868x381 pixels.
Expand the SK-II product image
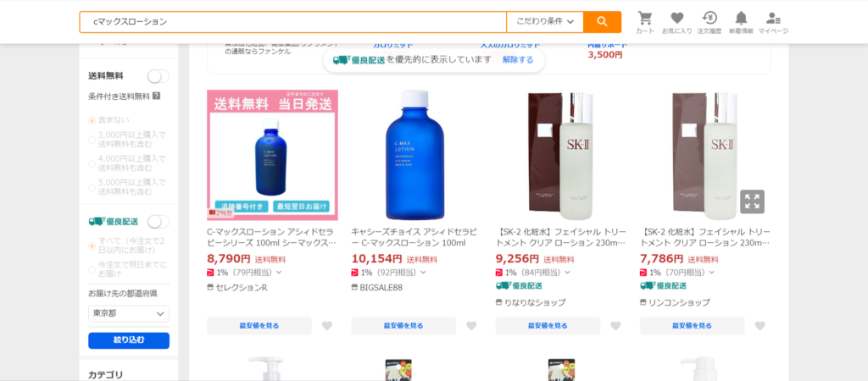pyautogui.click(x=752, y=202)
